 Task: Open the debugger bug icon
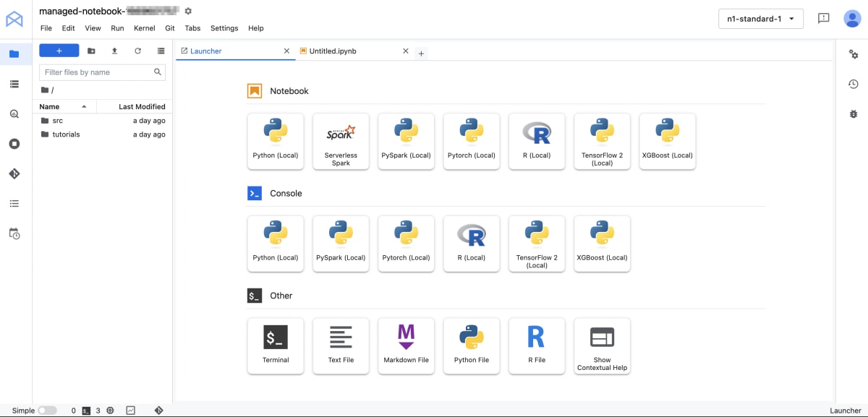[x=854, y=114]
